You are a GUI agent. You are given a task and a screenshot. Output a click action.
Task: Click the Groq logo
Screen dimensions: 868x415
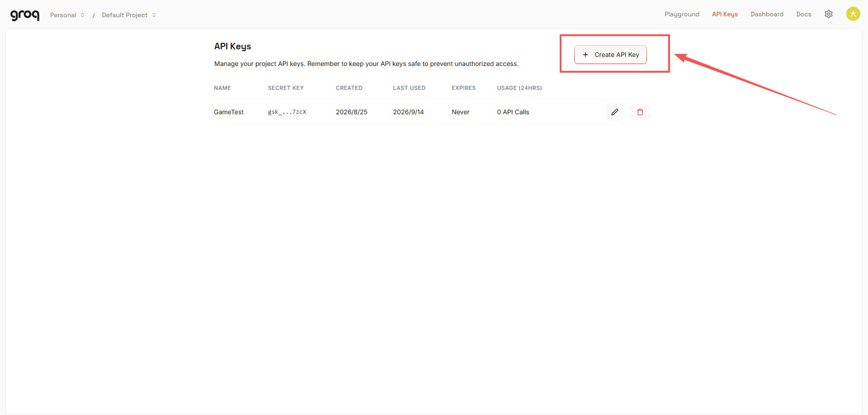pos(25,15)
